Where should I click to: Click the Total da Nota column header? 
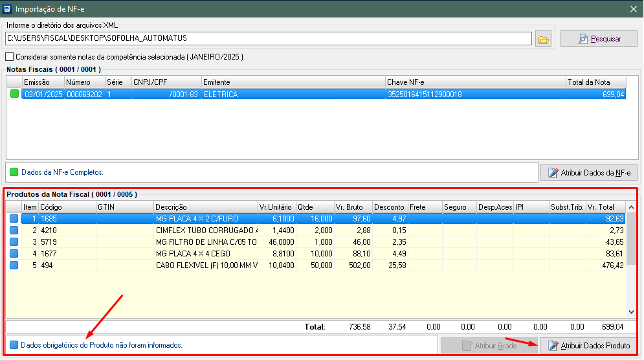tap(588, 82)
